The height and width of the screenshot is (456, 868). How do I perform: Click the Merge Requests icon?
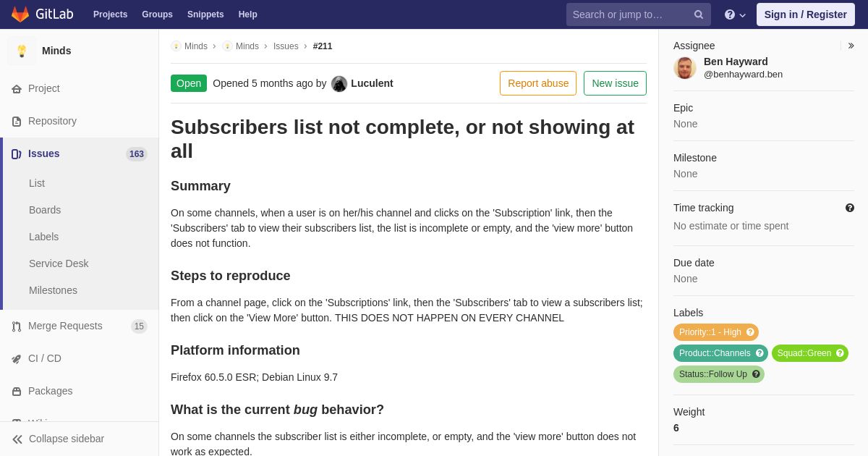point(17,326)
